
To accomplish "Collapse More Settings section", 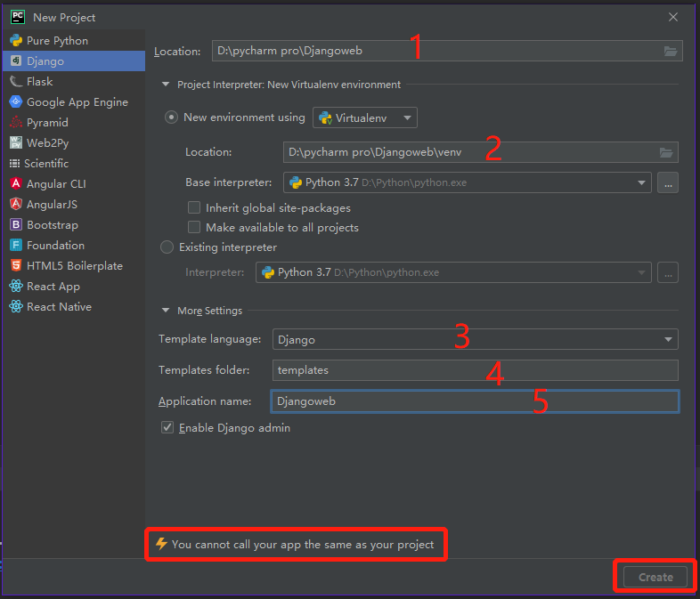I will [x=166, y=311].
